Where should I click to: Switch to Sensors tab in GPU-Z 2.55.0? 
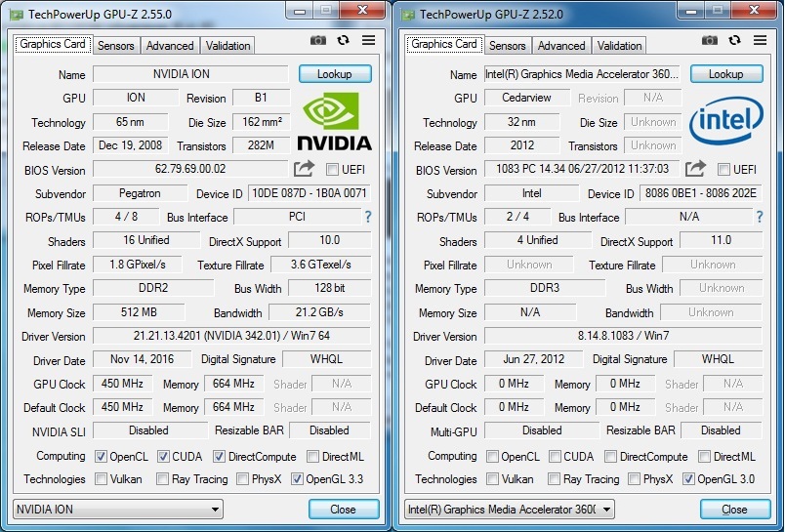[x=115, y=46]
